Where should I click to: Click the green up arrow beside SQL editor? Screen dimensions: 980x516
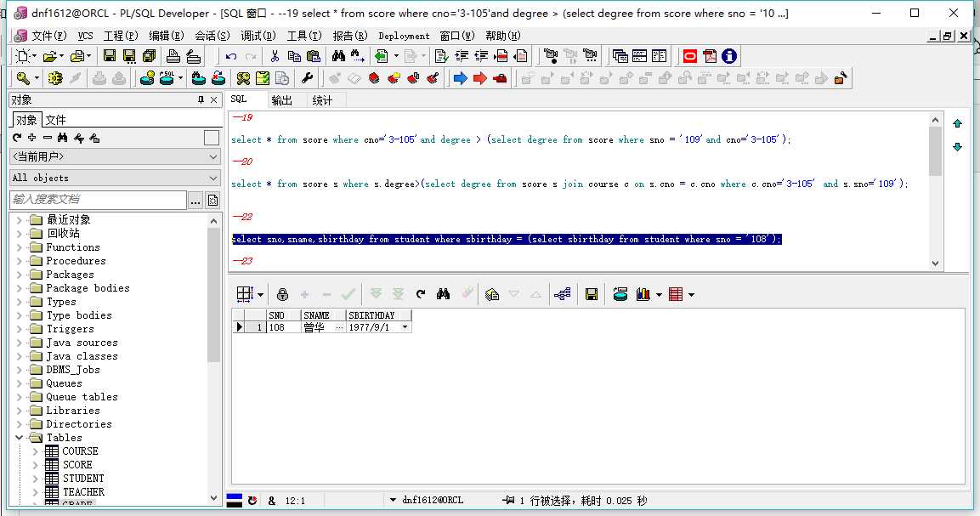pos(957,124)
